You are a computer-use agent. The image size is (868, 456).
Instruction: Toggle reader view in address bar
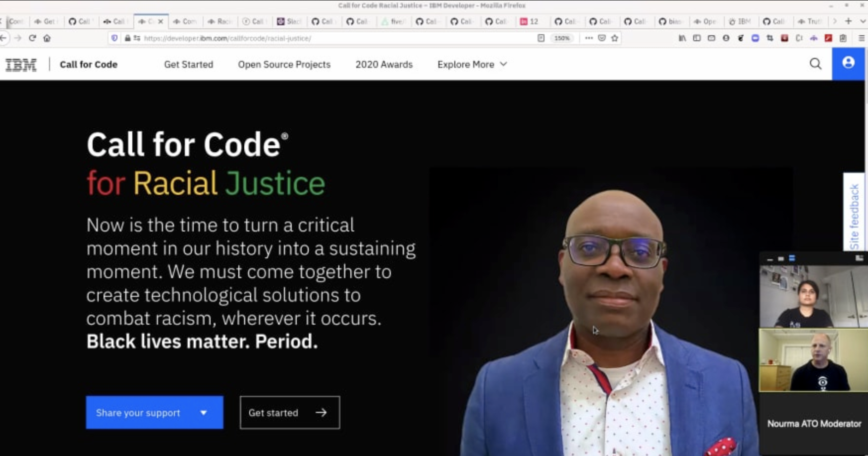(x=541, y=38)
